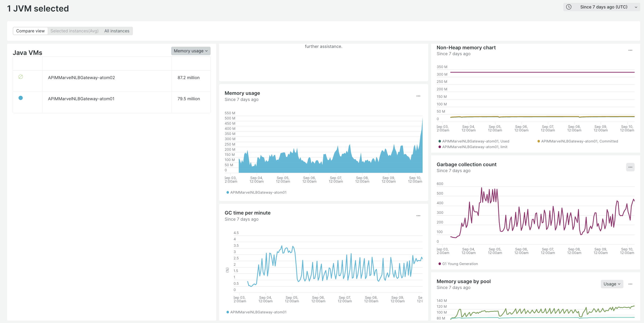
Task: Open the Usage dropdown in pool chart
Action: click(611, 284)
